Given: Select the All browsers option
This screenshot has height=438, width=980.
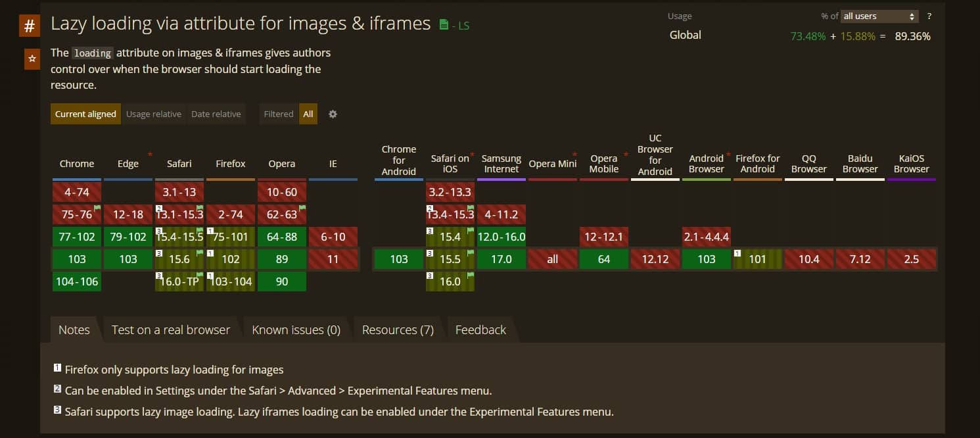Looking at the screenshot, I should (308, 114).
